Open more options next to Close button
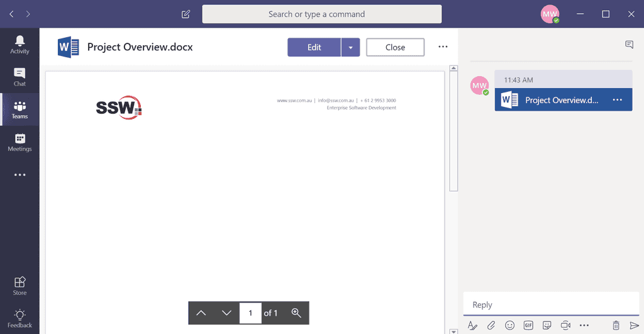644x334 pixels. [443, 47]
